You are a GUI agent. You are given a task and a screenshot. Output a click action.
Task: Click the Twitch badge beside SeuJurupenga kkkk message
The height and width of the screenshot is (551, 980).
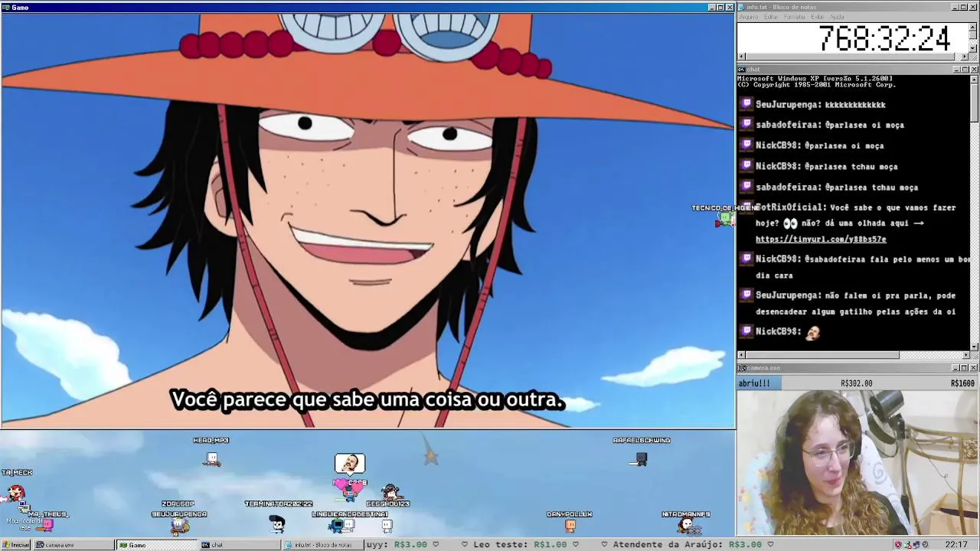tap(746, 104)
